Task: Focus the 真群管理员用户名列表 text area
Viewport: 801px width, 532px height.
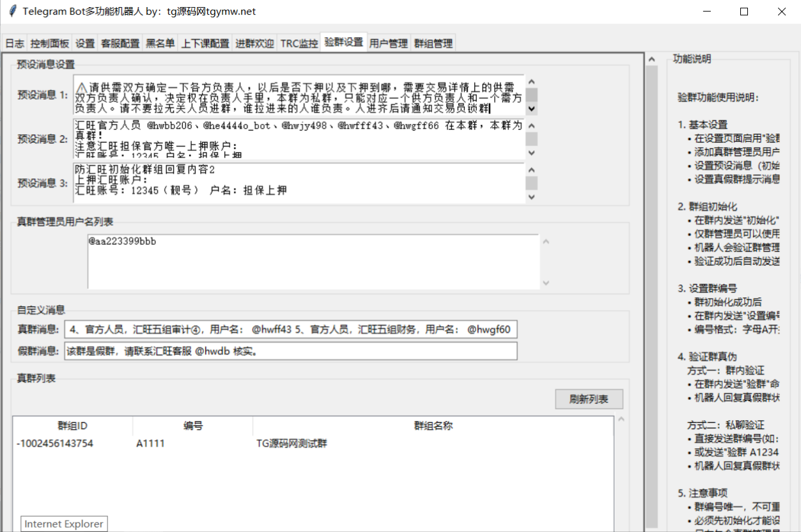Action: coord(313,262)
